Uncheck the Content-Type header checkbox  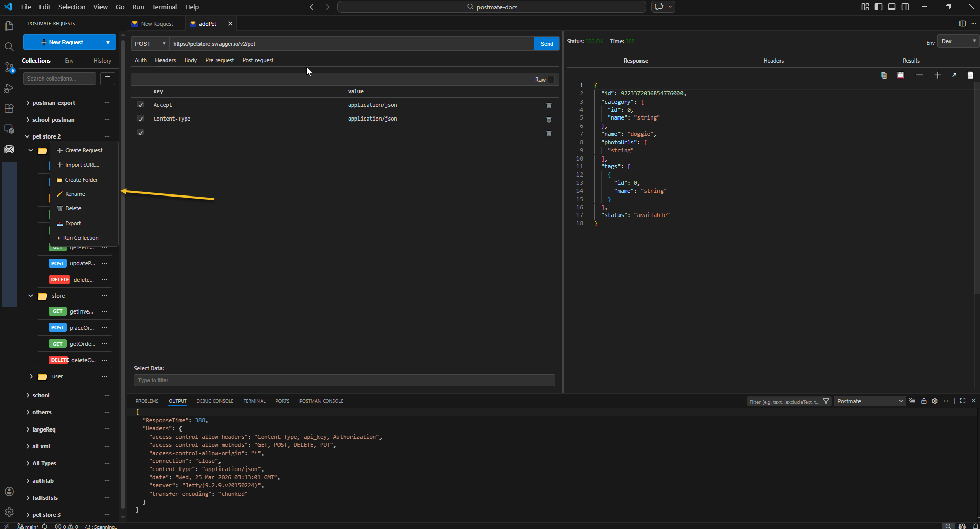(x=140, y=119)
